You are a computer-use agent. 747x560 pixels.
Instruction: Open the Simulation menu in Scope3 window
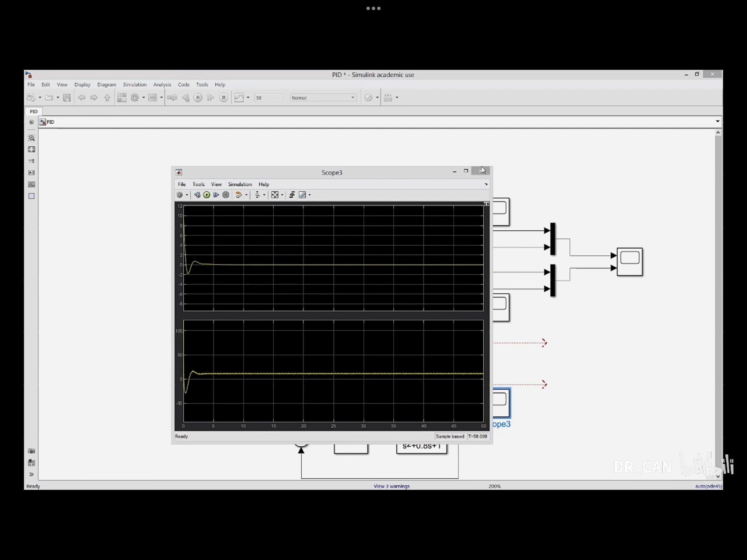(240, 184)
